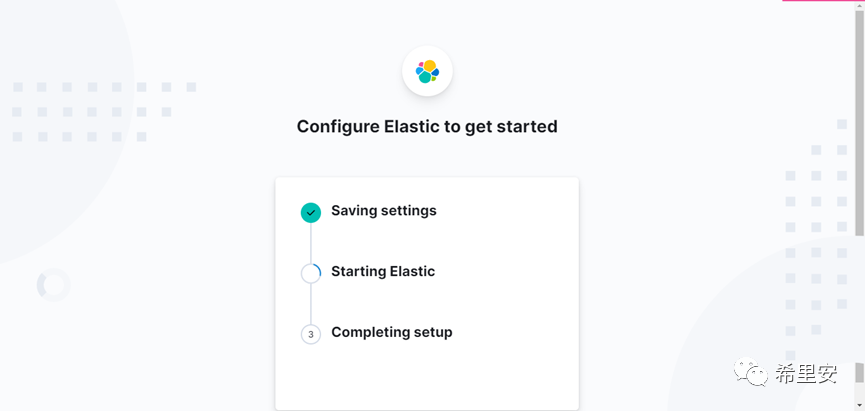
Task: Click the small lower scrollbar segment
Action: pyautogui.click(x=860, y=373)
